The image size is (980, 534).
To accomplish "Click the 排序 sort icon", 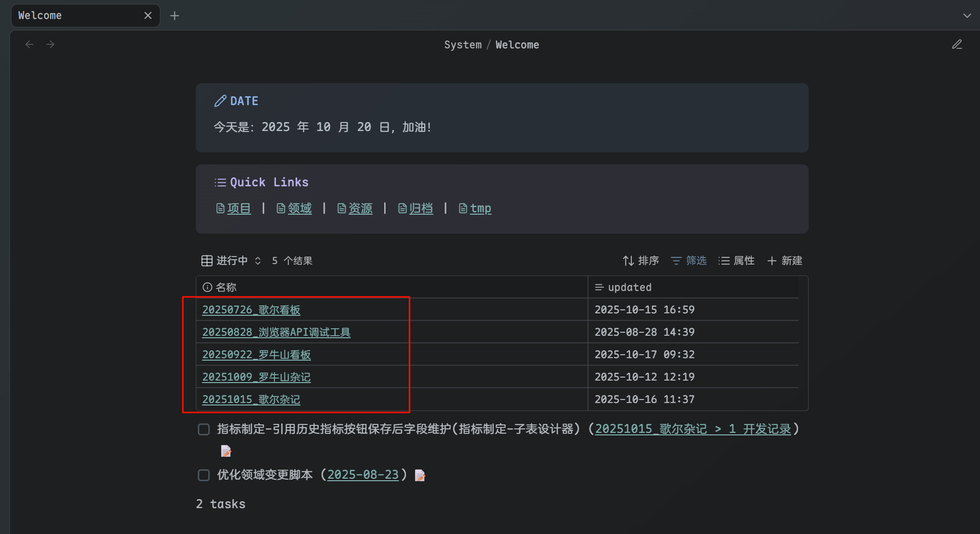I will point(628,261).
